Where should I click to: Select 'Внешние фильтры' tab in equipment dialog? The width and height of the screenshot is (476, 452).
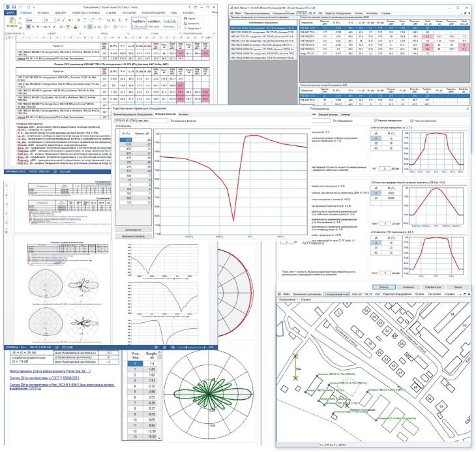pos(328,114)
